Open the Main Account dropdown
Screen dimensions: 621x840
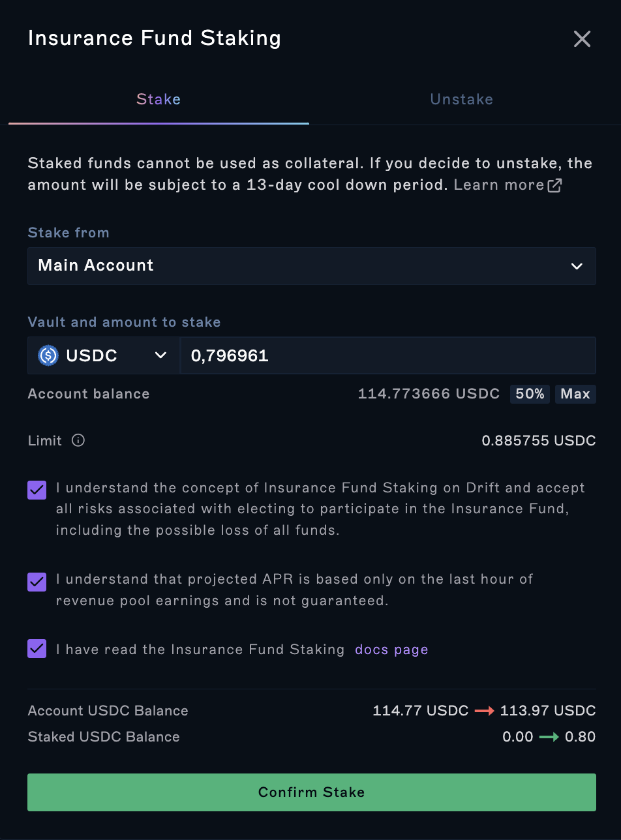coord(312,265)
